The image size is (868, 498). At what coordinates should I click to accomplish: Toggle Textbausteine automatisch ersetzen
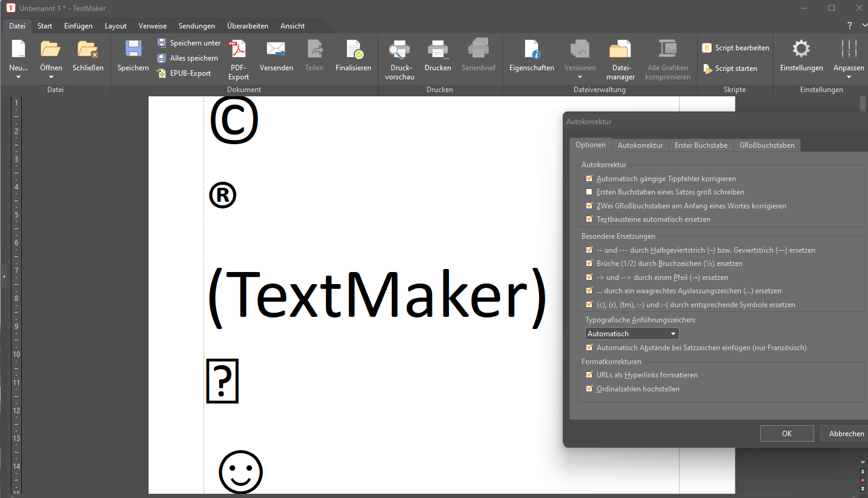point(589,219)
